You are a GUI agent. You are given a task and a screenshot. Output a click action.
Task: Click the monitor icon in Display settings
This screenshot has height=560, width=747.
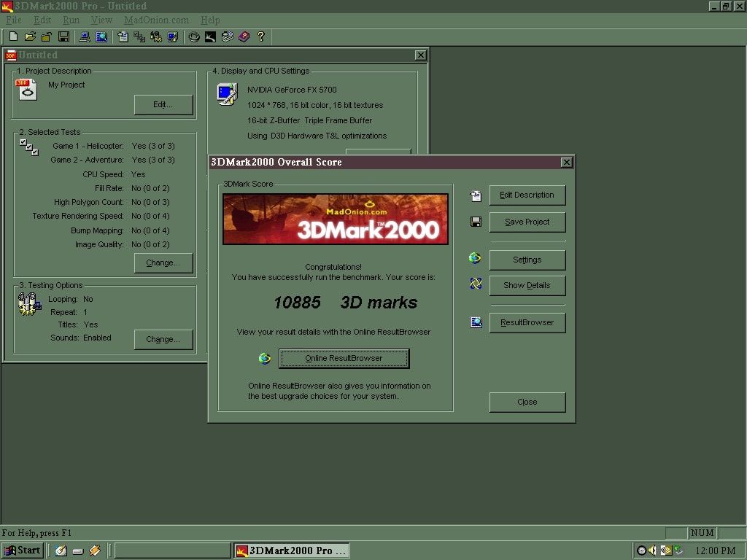[x=227, y=93]
